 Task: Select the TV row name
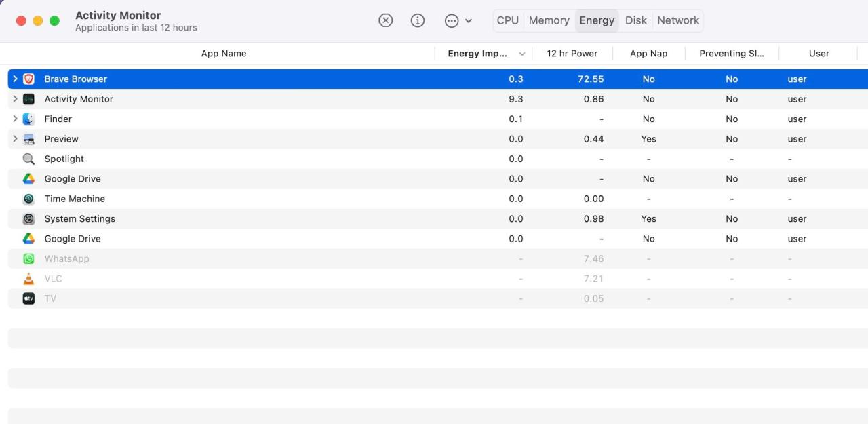coord(50,298)
